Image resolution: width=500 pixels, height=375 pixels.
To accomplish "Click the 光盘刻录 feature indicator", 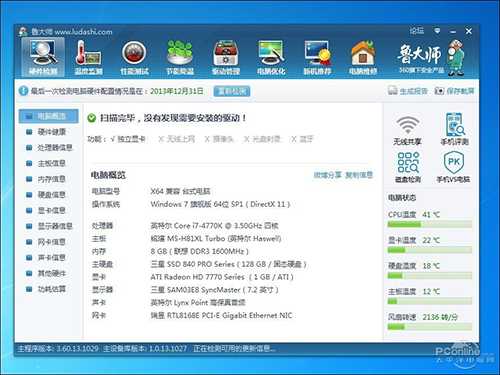I will [262, 139].
